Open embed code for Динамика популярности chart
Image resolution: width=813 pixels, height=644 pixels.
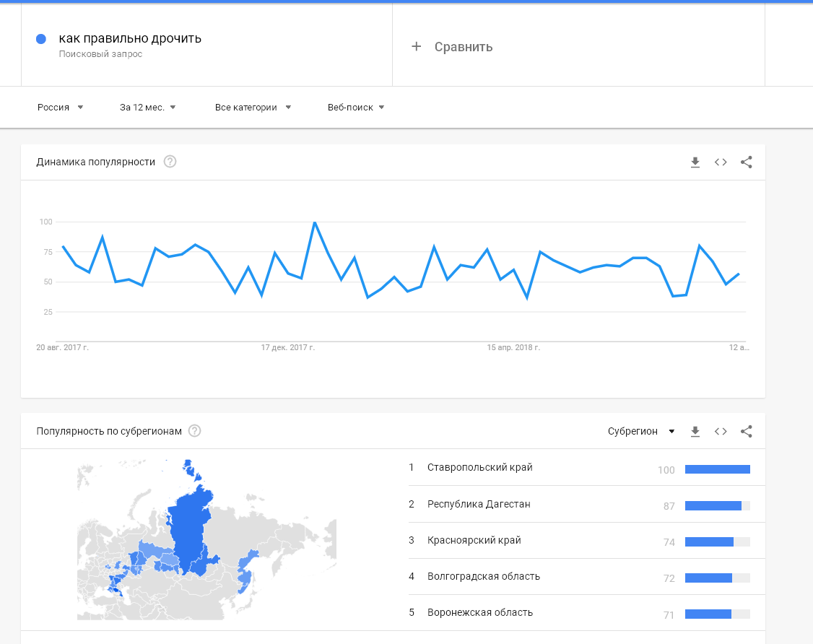pyautogui.click(x=721, y=162)
